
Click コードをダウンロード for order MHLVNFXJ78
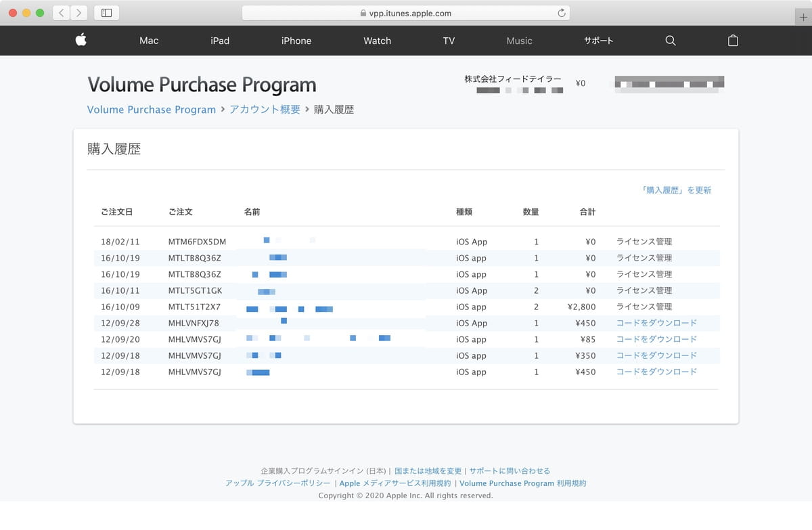[656, 323]
